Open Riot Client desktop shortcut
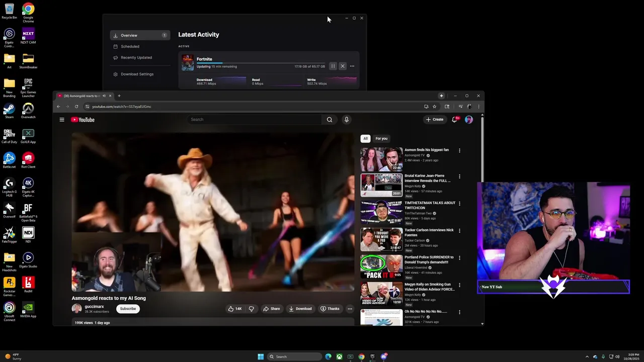This screenshot has height=362, width=644. 28,160
